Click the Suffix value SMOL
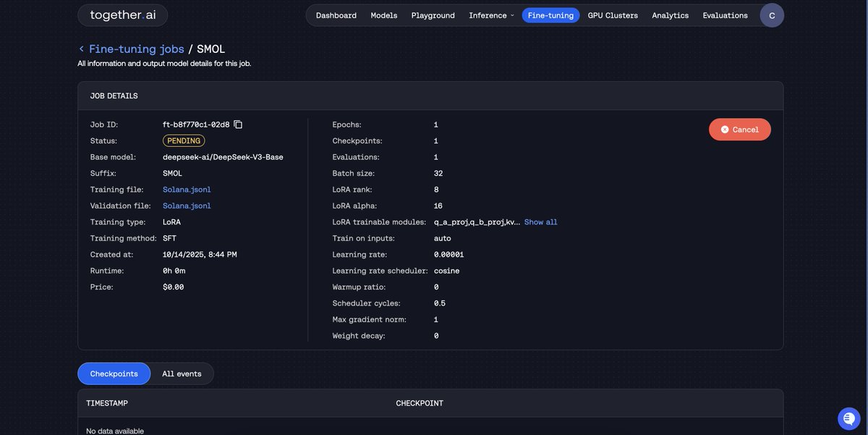 (173, 174)
